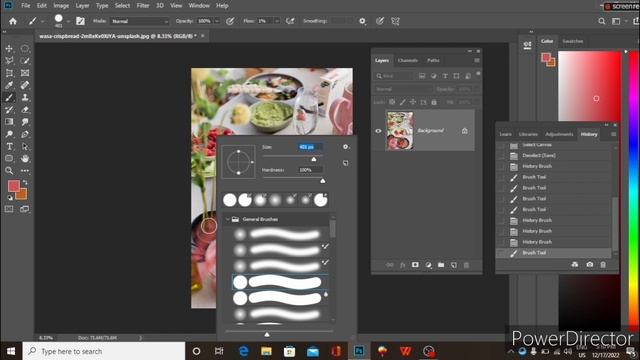Click Search icon in top right
The height and width of the screenshot is (360, 640).
coord(602,21)
